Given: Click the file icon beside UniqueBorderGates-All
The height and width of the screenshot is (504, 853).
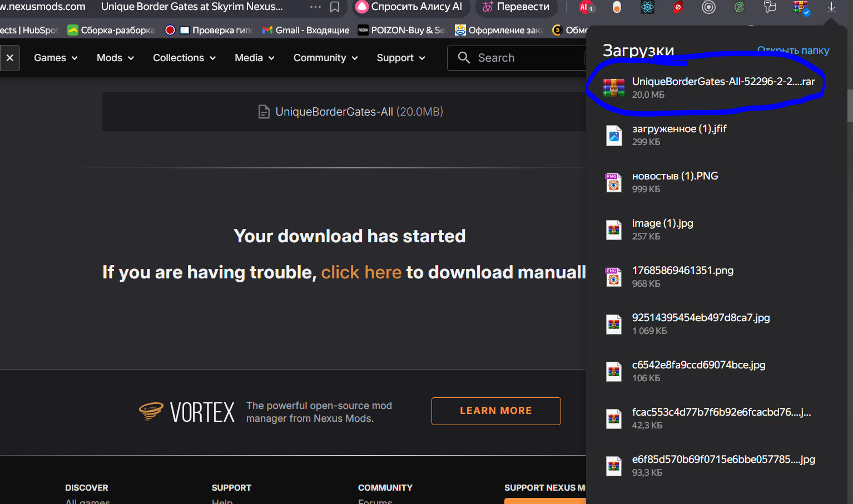Looking at the screenshot, I should click(264, 112).
